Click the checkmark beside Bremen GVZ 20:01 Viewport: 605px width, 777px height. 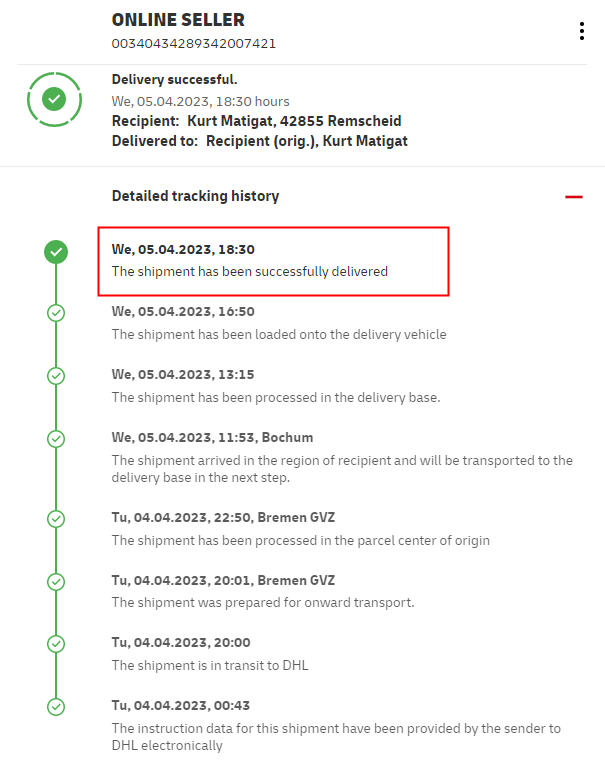pos(56,581)
